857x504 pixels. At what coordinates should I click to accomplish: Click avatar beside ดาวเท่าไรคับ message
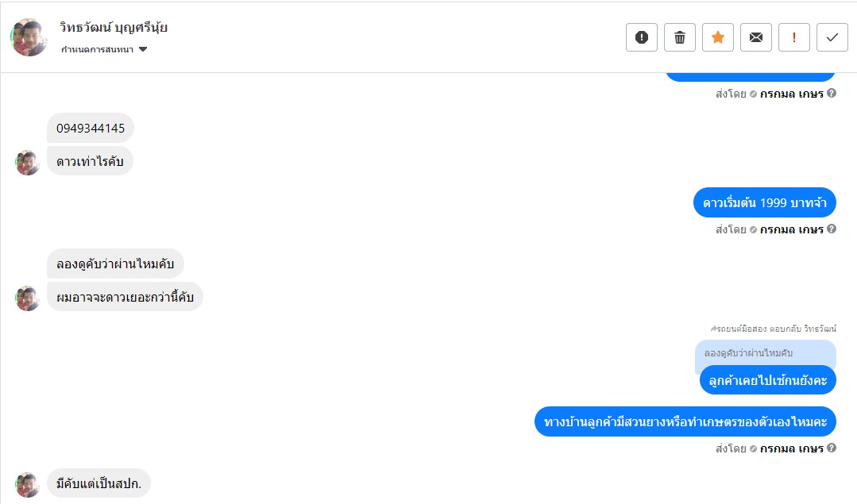pos(28,163)
